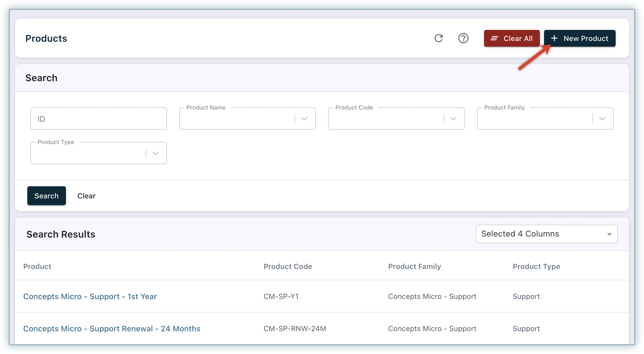The image size is (644, 354).
Task: Click the Product Code column header
Action: tap(288, 266)
